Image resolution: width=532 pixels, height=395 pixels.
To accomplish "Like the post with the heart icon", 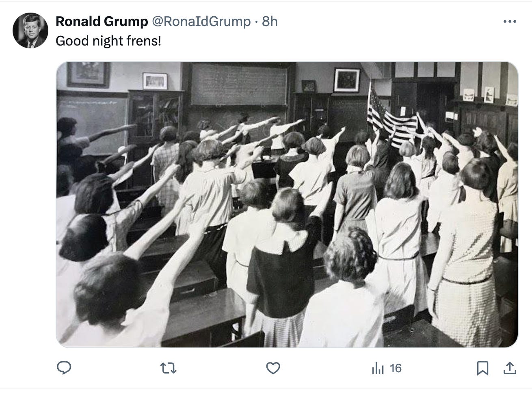I will (x=273, y=369).
